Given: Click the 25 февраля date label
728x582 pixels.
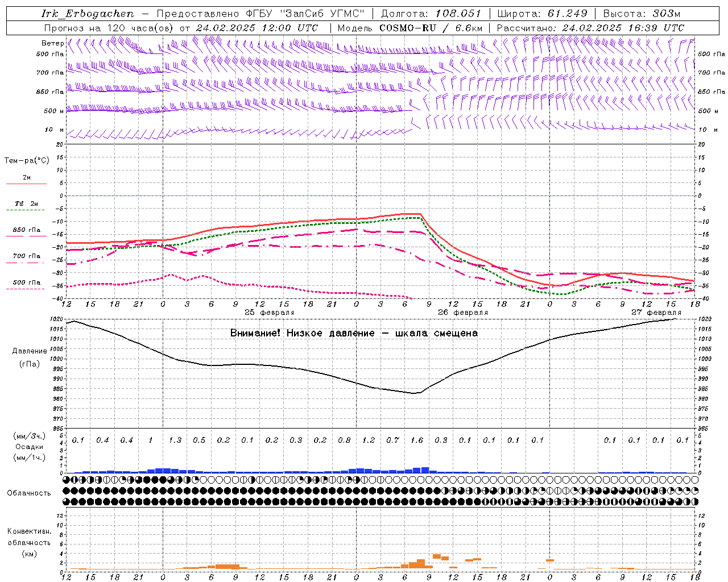Looking at the screenshot, I should coord(270,313).
